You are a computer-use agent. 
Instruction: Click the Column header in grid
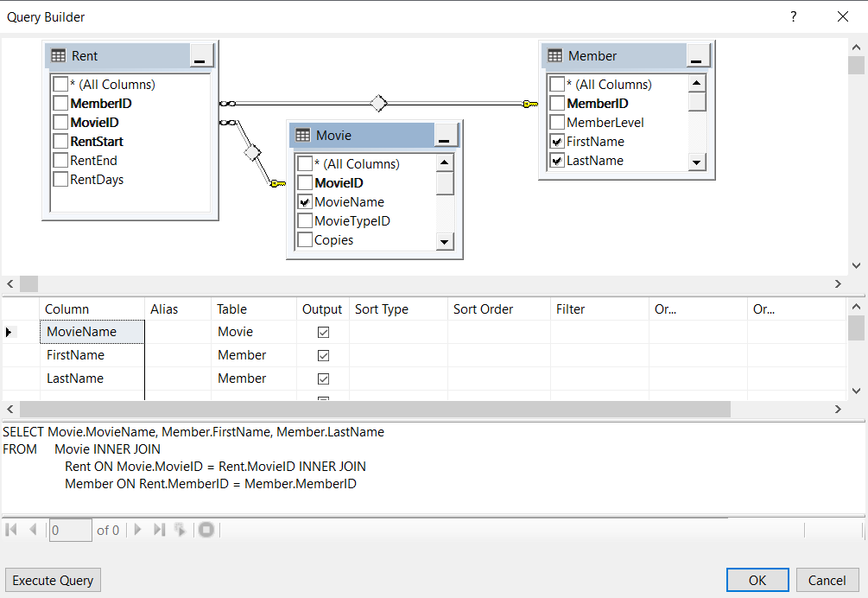click(92, 309)
